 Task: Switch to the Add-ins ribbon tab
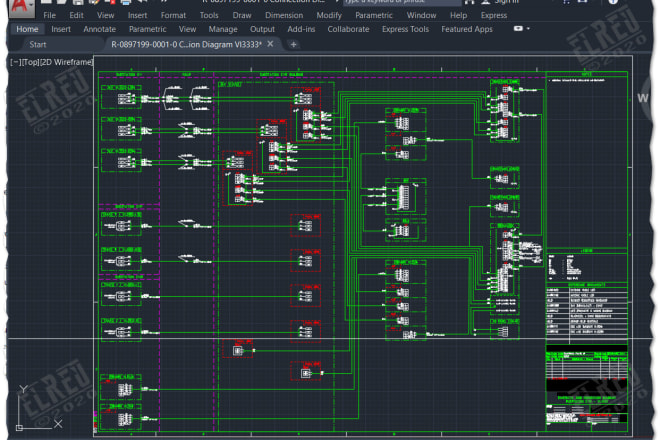point(301,29)
